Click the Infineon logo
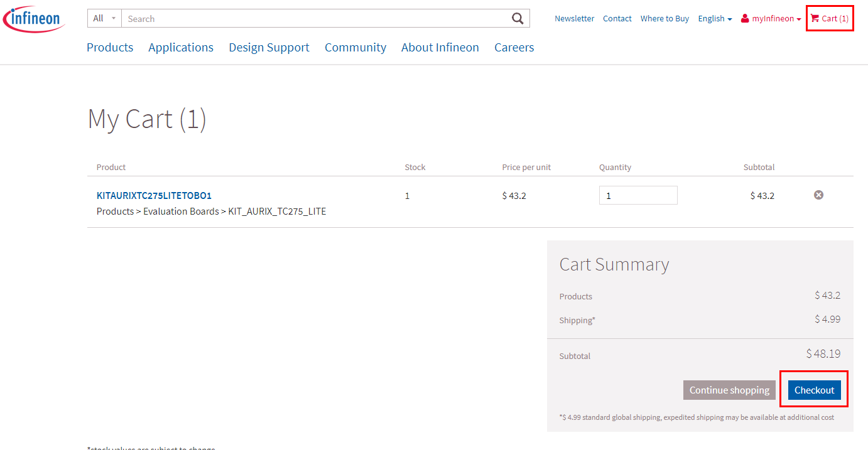The height and width of the screenshot is (450, 868). (35, 19)
